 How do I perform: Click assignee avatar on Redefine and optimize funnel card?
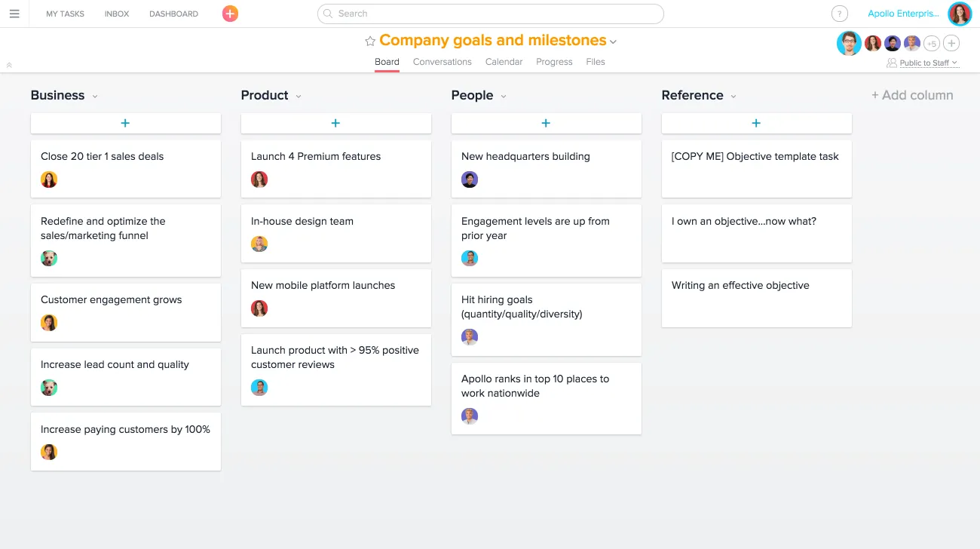[49, 259]
